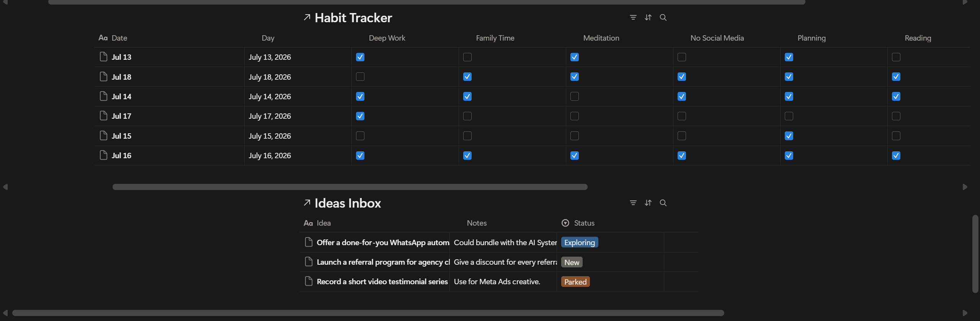This screenshot has height=321, width=980.
Task: Open Ideas Inbox via arrow icon
Action: pos(307,203)
